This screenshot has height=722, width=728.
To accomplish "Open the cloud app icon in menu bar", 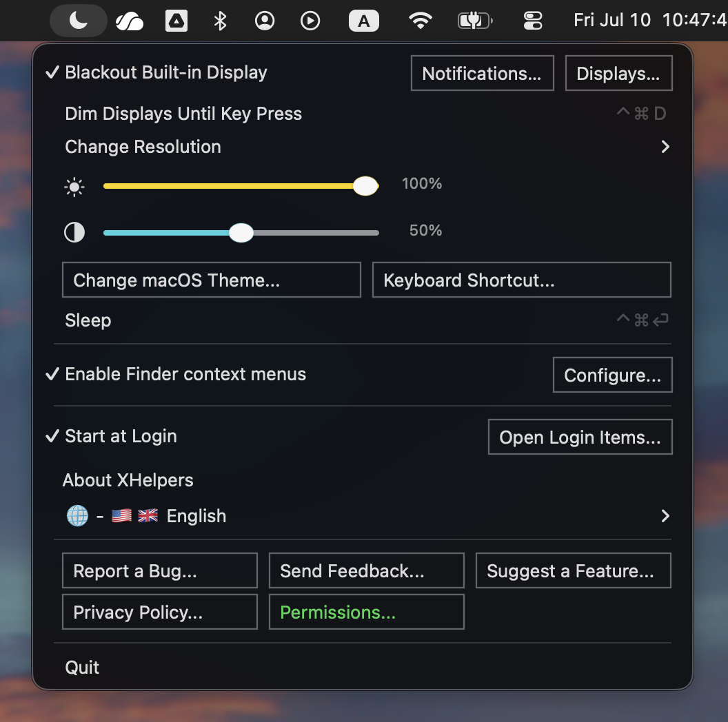I will (x=129, y=21).
